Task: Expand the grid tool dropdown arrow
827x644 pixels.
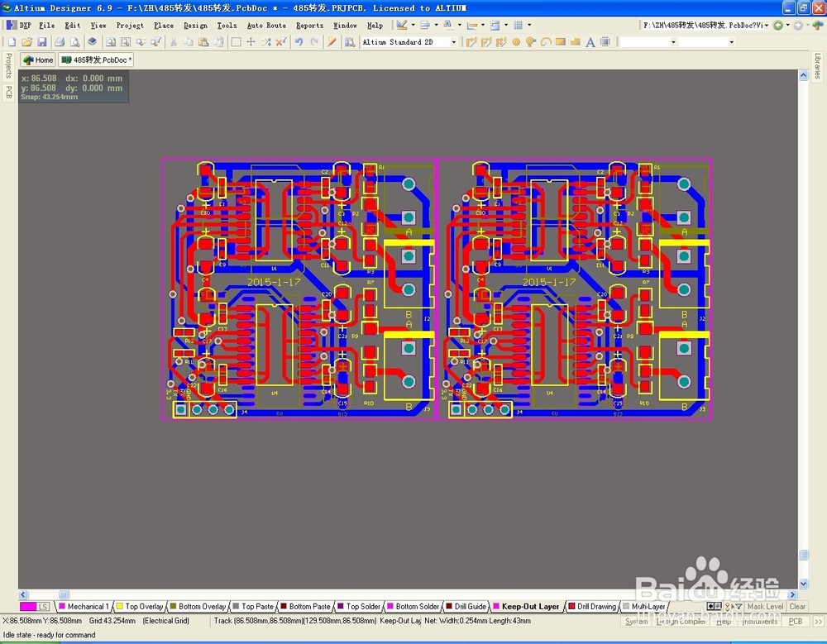Action: (529, 25)
